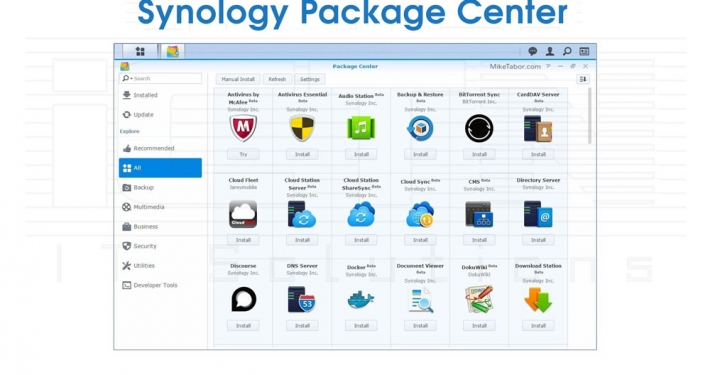Open the notifications chat bubble icon
This screenshot has width=710, height=375.
(532, 51)
